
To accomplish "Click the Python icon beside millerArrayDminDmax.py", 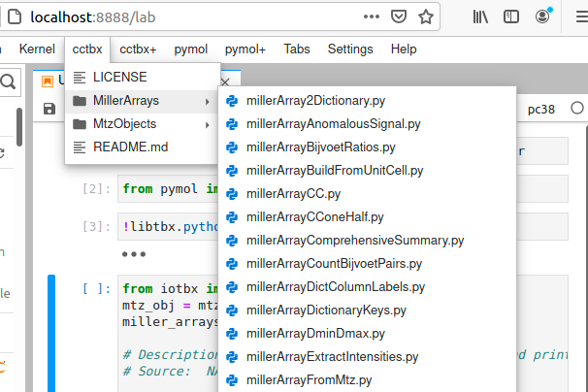I will [x=232, y=334].
